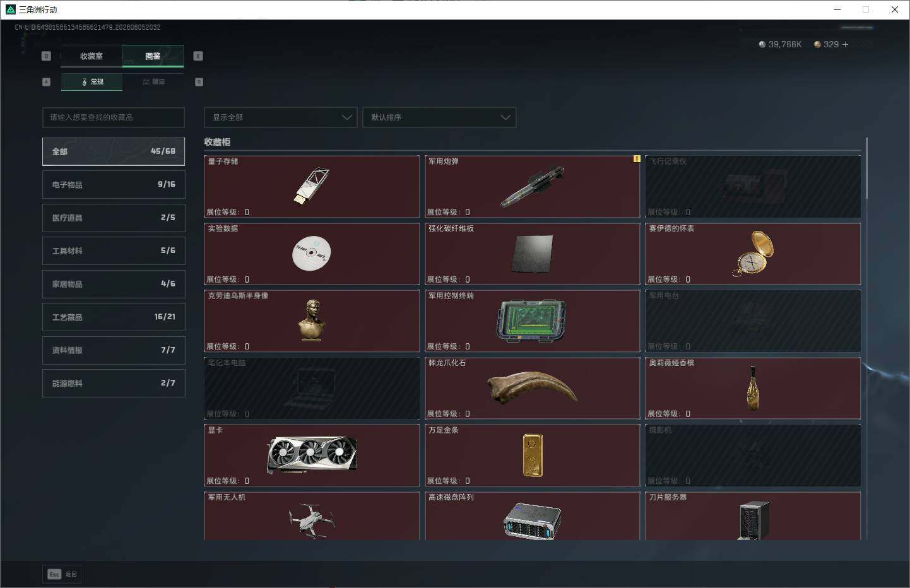The image size is (910, 588).
Task: Click the 39,766K currency icon
Action: point(762,45)
